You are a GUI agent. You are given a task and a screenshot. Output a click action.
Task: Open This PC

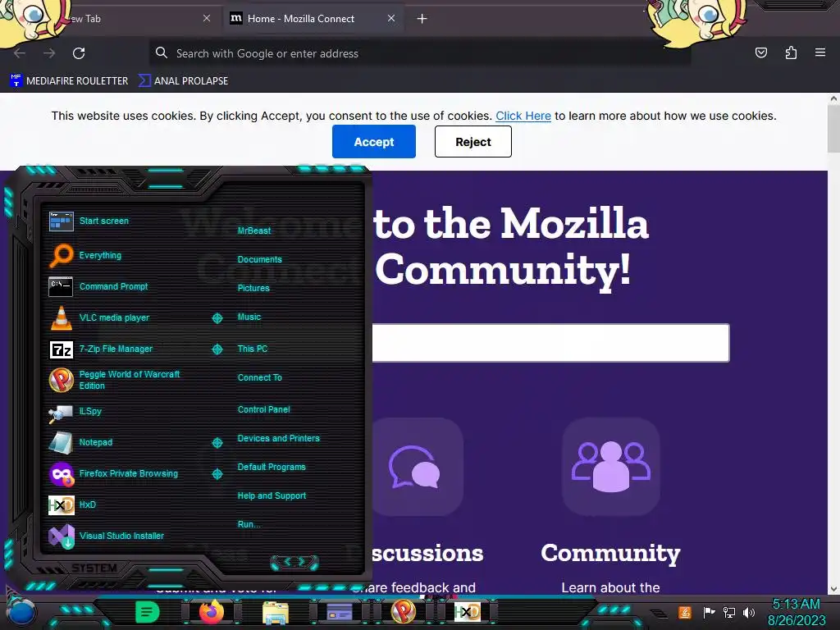coord(253,349)
